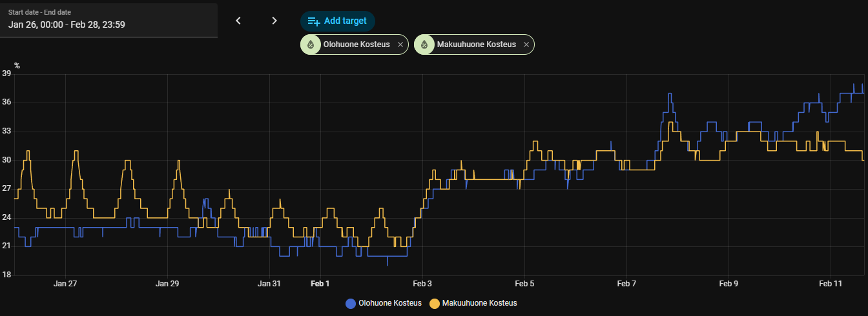Select the Makuuhuone Kosteus chip label
The height and width of the screenshot is (316, 868).
tap(477, 44)
